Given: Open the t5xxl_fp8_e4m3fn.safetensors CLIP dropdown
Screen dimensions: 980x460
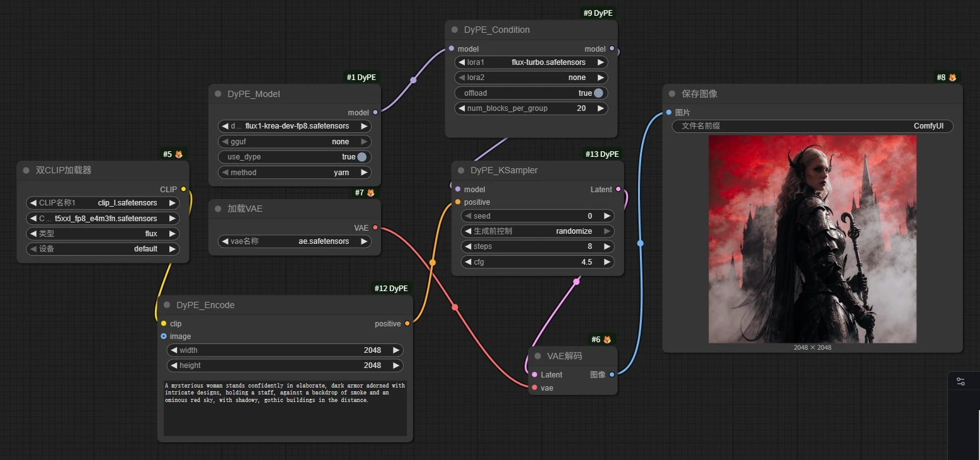Looking at the screenshot, I should [103, 218].
